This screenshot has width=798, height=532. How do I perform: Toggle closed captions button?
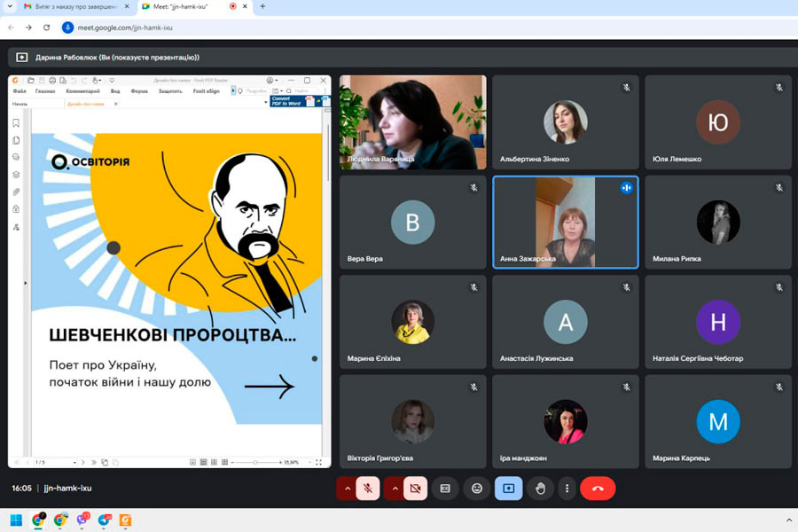tap(445, 489)
